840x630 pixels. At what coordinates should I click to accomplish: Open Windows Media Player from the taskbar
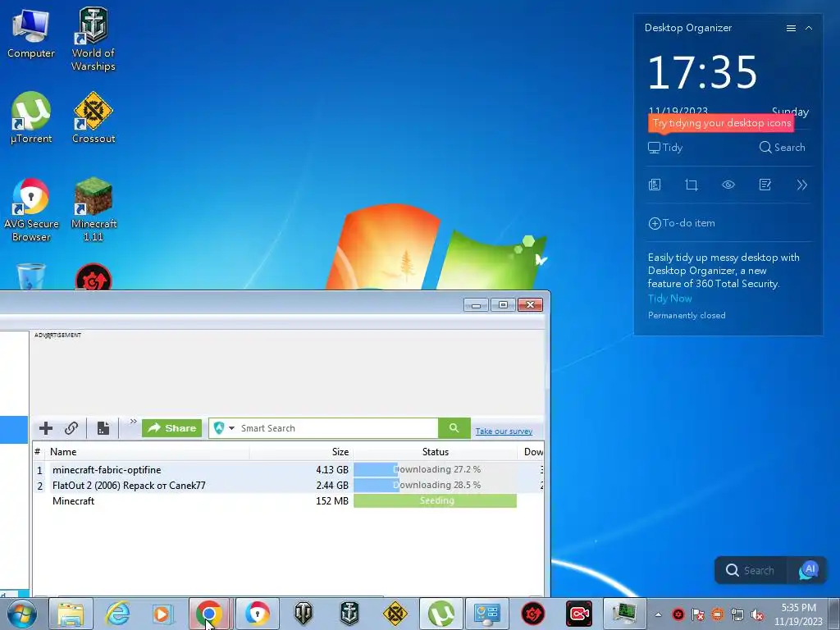click(x=162, y=614)
